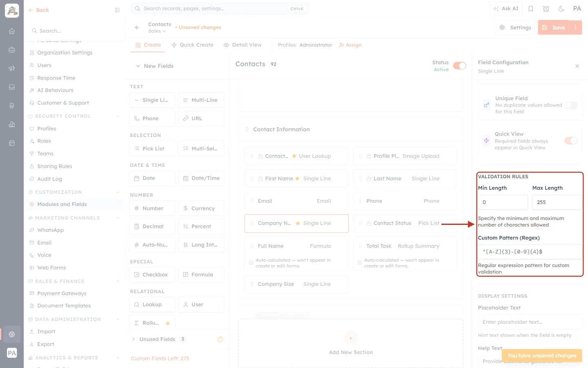The width and height of the screenshot is (588, 368).
Task: Toggle the Quick View switch
Action: pyautogui.click(x=571, y=141)
